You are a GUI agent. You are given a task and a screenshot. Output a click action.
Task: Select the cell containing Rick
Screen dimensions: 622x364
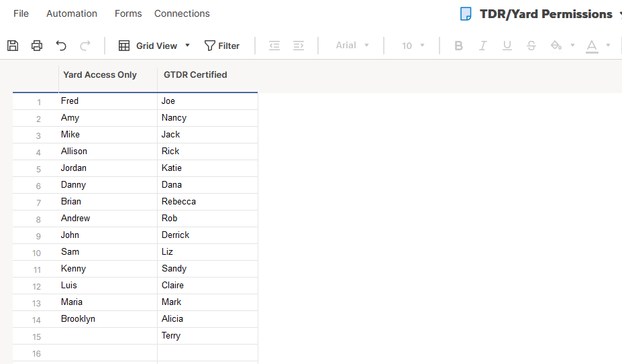pyautogui.click(x=207, y=151)
